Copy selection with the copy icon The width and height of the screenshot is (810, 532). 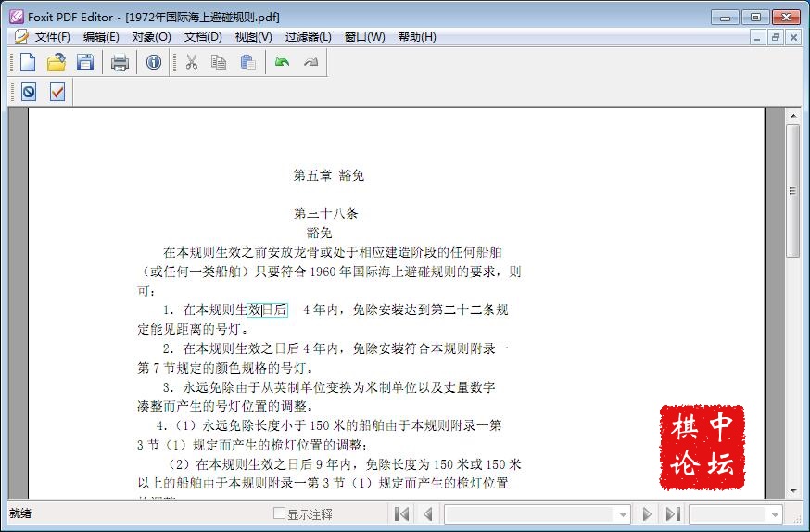point(219,62)
